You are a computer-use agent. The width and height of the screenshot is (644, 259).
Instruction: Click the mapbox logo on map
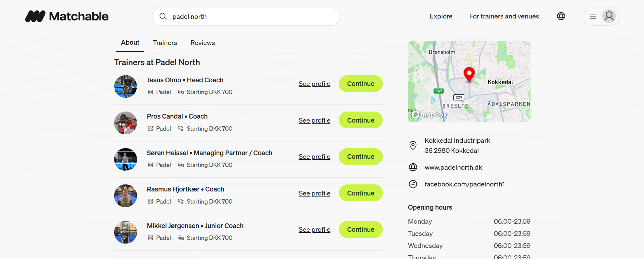(x=429, y=115)
